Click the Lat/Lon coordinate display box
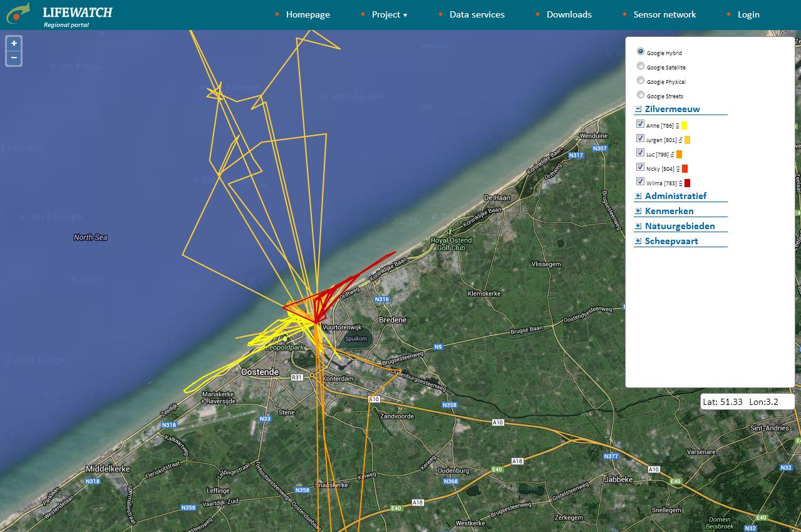This screenshot has height=532, width=801. pos(747,402)
